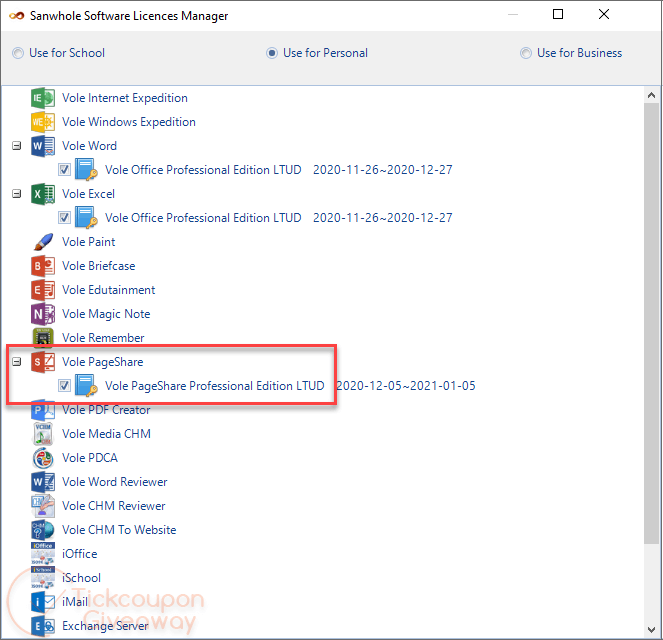The width and height of the screenshot is (663, 640).
Task: Select the Vole Briefcase label
Action: (x=99, y=266)
